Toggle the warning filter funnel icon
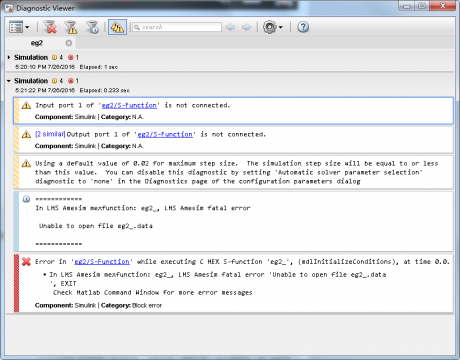The height and width of the screenshot is (360, 460). pyautogui.click(x=71, y=27)
